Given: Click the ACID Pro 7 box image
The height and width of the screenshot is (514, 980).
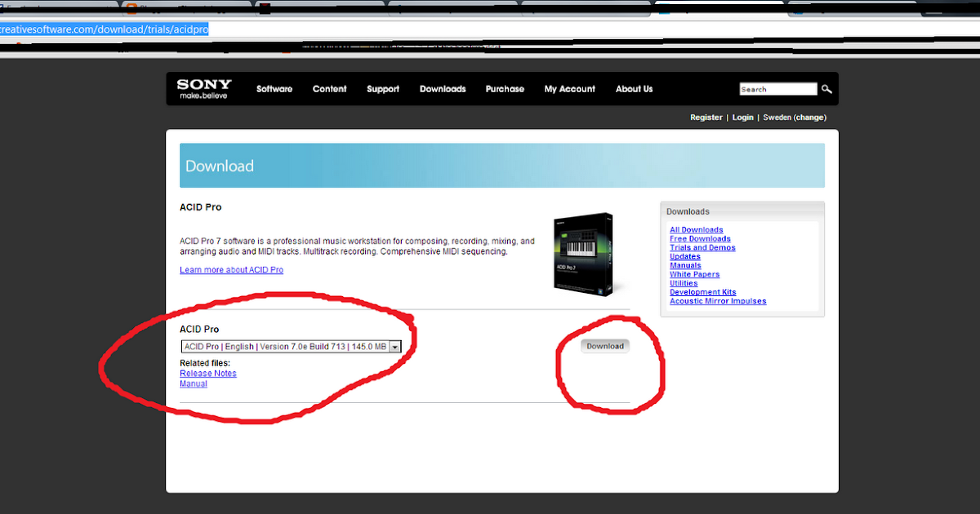Looking at the screenshot, I should (584, 254).
